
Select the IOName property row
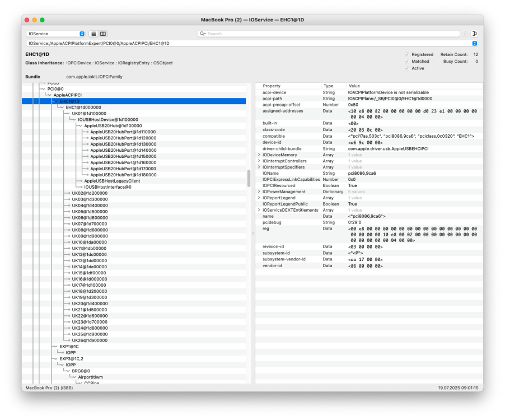coord(370,173)
